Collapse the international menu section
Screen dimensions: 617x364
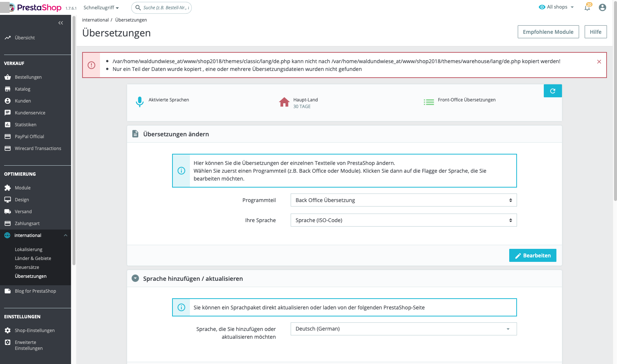click(x=66, y=235)
